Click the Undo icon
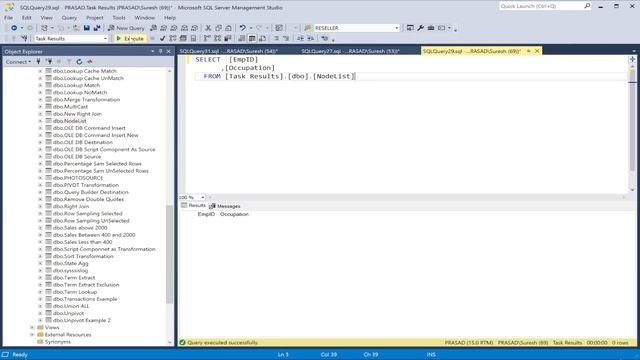This screenshot has height=360, width=640. [x=242, y=28]
